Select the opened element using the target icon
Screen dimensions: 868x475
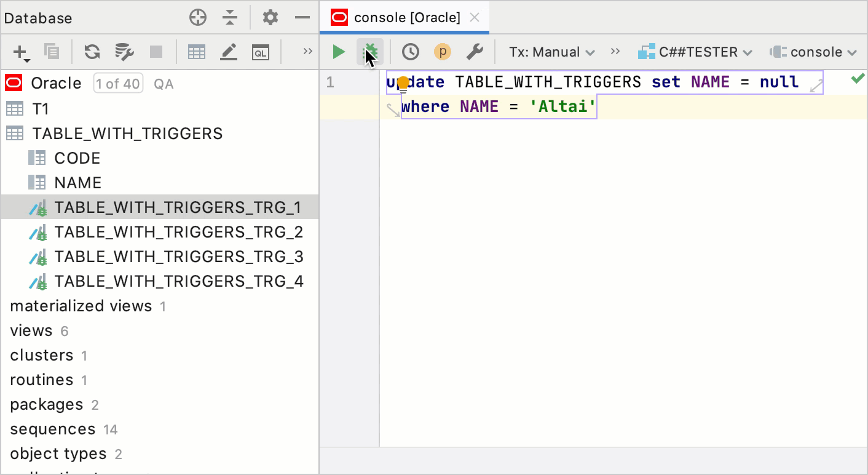pos(197,17)
